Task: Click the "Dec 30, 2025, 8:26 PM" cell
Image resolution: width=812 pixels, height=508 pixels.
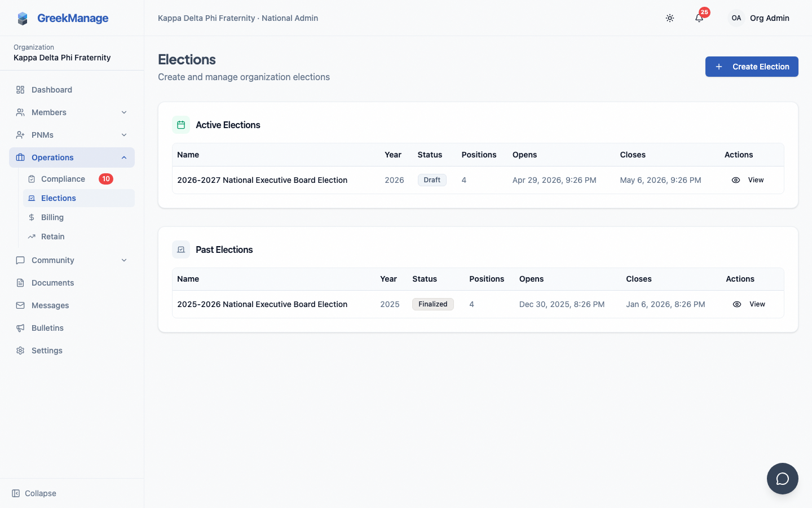Action: [x=562, y=304]
